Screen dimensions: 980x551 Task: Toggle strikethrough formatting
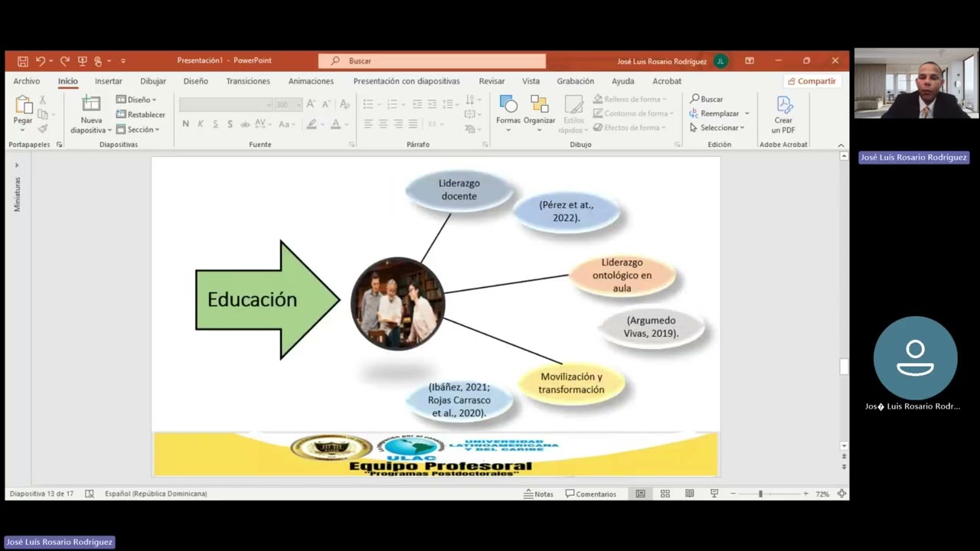pos(245,124)
